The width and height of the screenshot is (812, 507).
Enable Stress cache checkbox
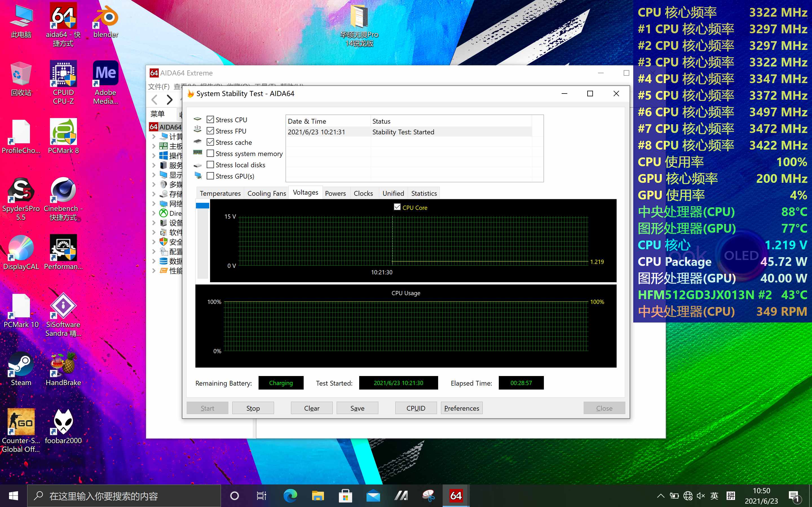click(210, 142)
